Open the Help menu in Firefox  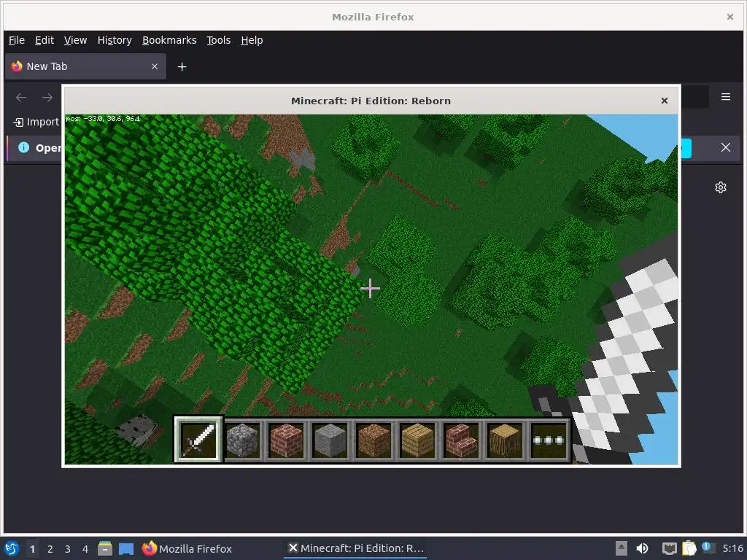[x=252, y=41]
